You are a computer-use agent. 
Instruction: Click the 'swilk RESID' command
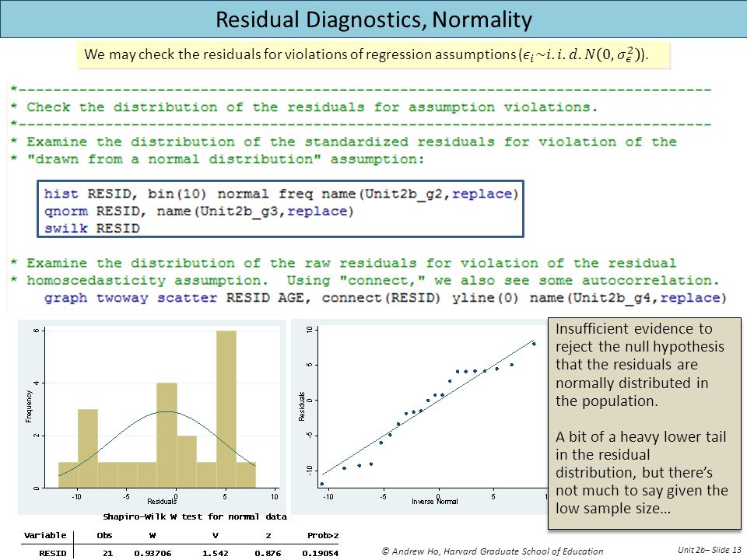[x=92, y=228]
